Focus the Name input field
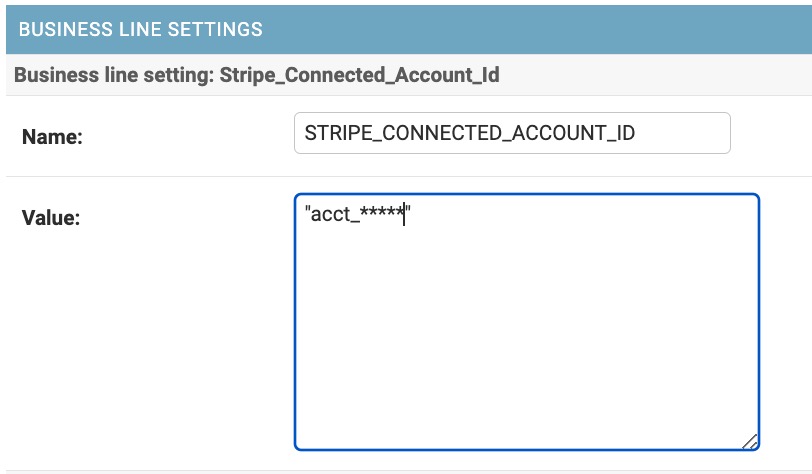 coord(512,133)
